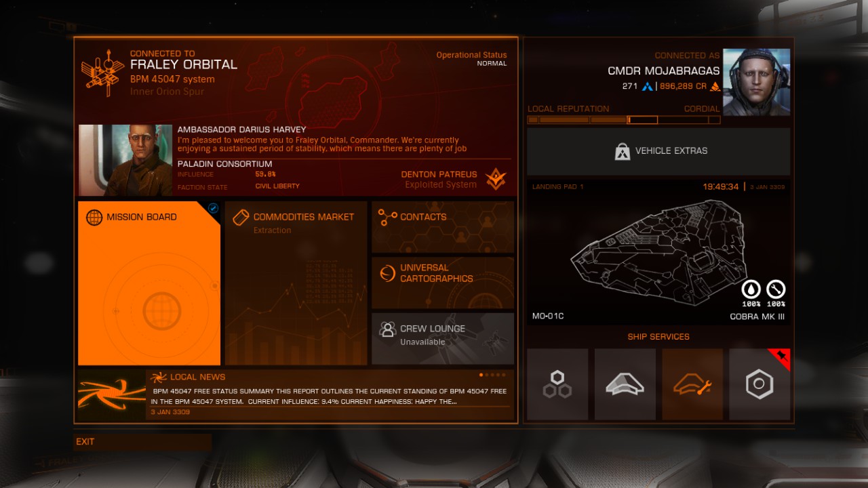Click the Ambassador Darius Harvey portrait

(x=125, y=161)
